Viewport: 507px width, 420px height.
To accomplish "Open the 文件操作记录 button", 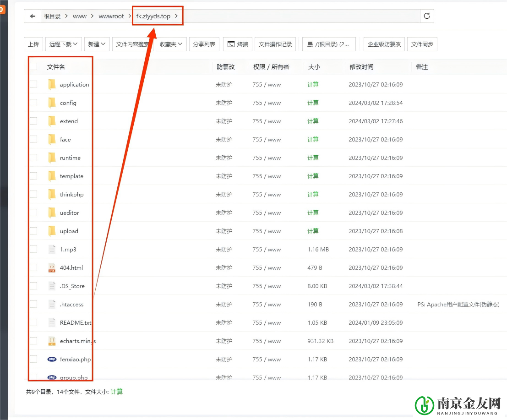I will pyautogui.click(x=275, y=44).
